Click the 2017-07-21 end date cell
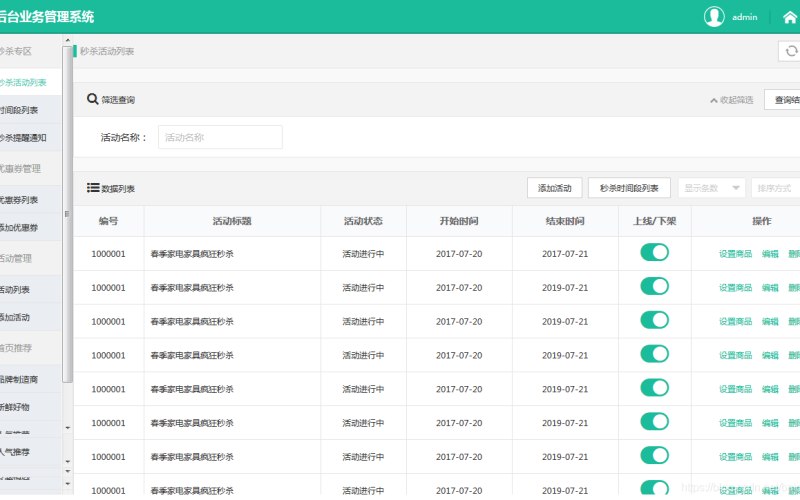Image resolution: width=800 pixels, height=500 pixels. click(565, 254)
